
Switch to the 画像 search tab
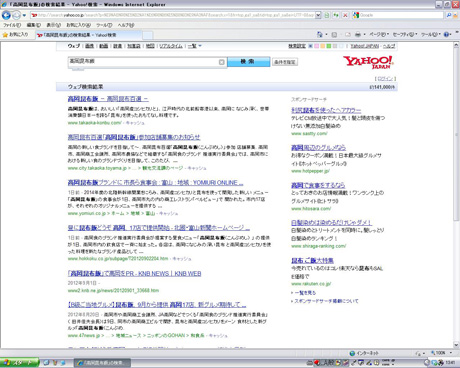click(89, 46)
